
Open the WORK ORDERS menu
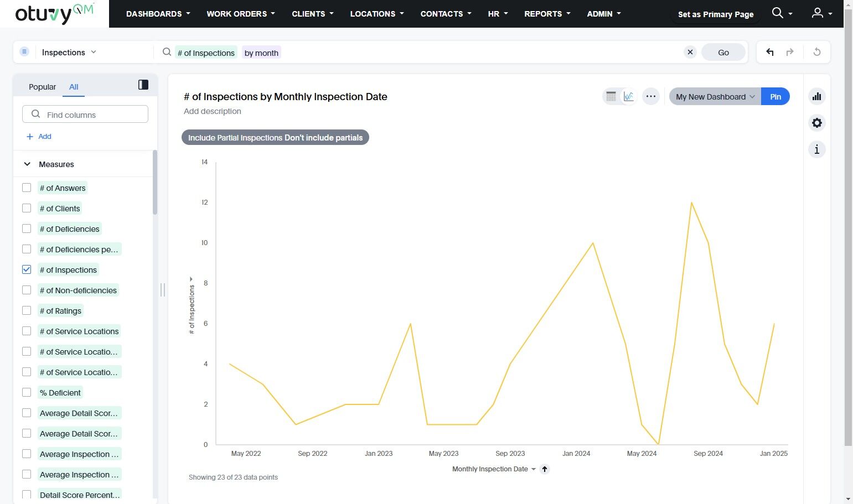point(241,14)
